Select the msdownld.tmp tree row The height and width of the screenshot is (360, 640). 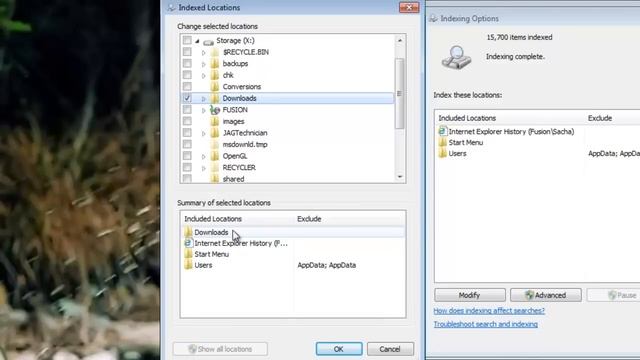[x=245, y=144]
